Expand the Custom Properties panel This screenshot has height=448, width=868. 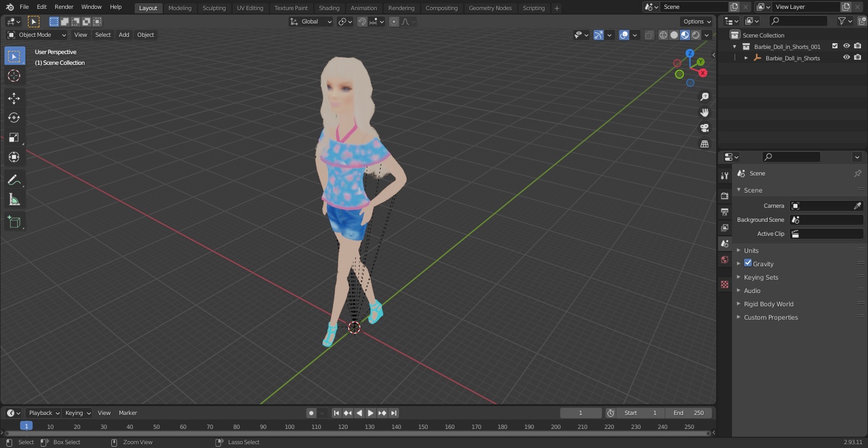coord(771,317)
